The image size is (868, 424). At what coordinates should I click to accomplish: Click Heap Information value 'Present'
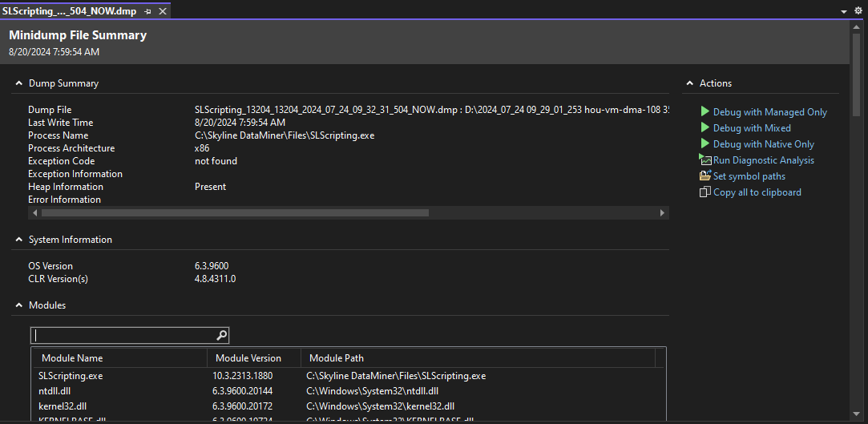pyautogui.click(x=210, y=187)
